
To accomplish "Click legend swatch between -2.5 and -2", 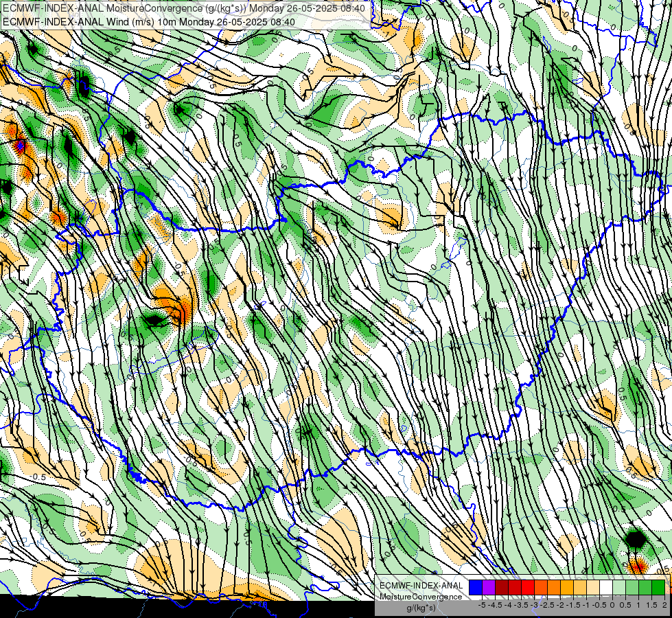I will pyautogui.click(x=554, y=588).
